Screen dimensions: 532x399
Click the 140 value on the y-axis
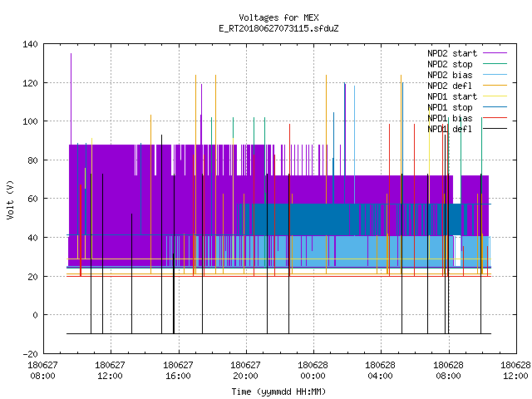(x=30, y=44)
